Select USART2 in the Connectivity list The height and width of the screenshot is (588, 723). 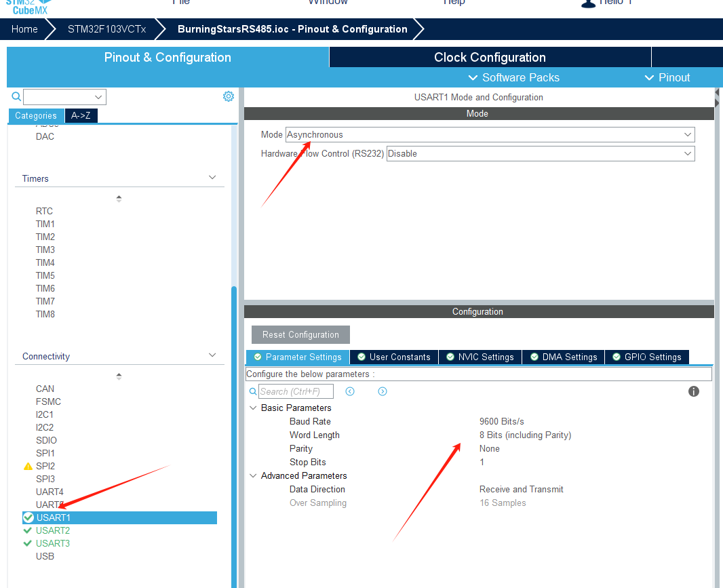click(53, 530)
